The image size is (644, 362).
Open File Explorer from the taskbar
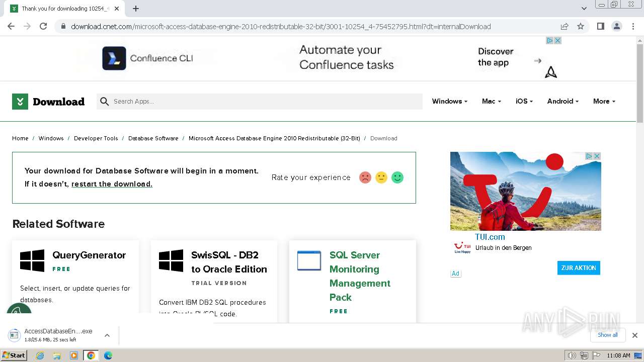[57, 355]
